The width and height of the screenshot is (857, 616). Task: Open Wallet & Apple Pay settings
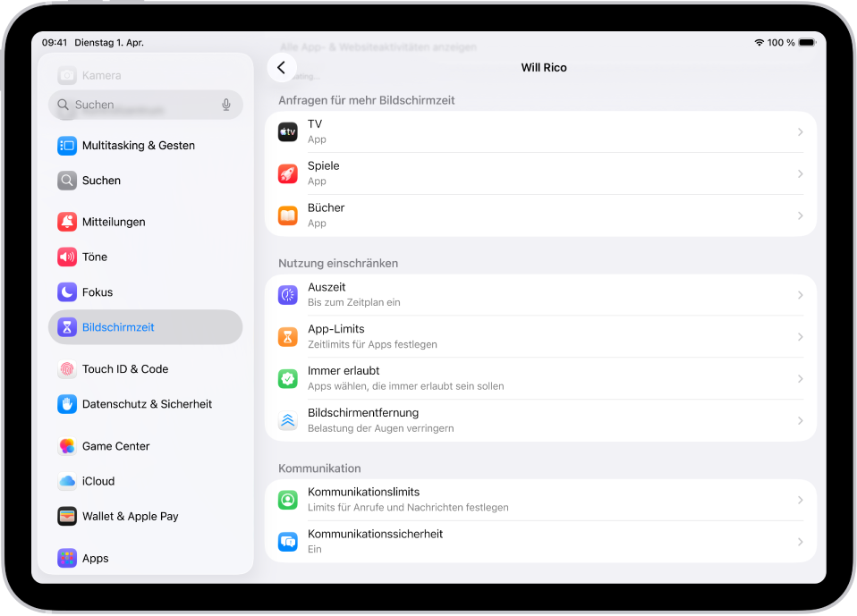click(146, 516)
